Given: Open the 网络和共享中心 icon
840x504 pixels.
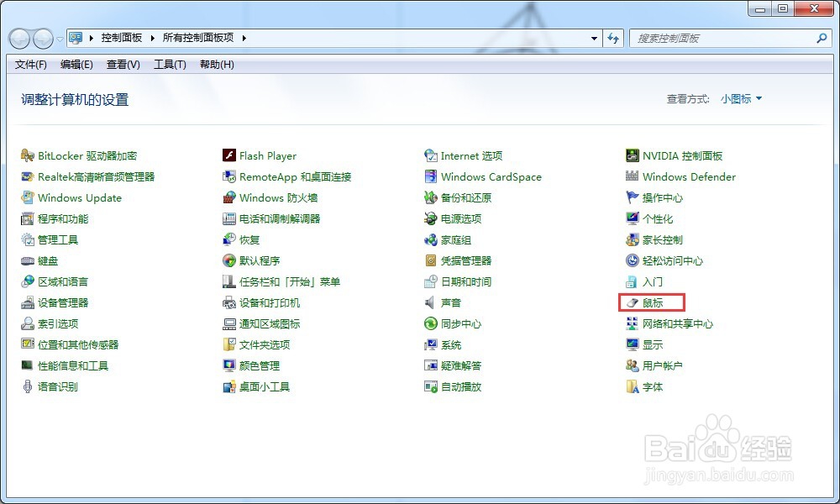Looking at the screenshot, I should [633, 324].
